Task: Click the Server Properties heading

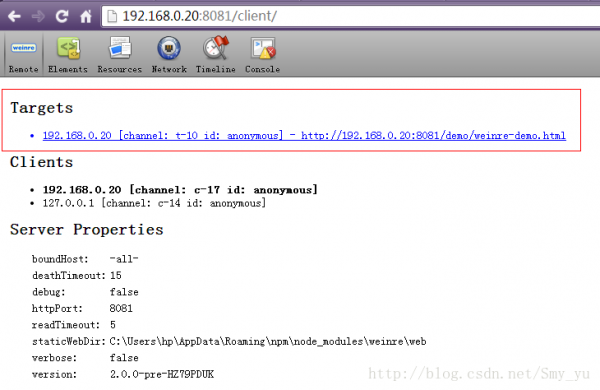Action: pos(86,230)
